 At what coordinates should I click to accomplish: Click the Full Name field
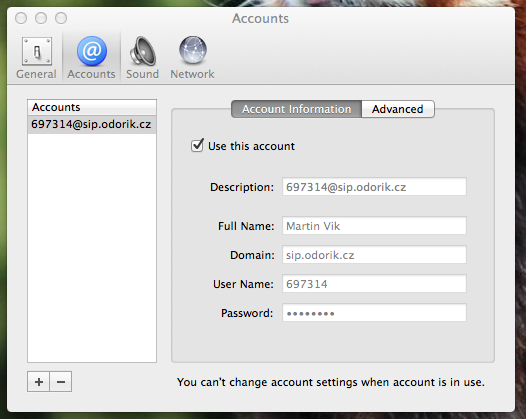pos(374,226)
